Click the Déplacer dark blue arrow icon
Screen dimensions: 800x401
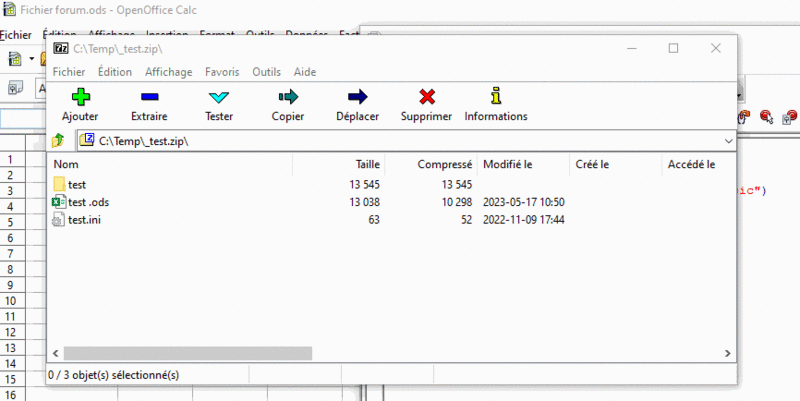pos(357,97)
